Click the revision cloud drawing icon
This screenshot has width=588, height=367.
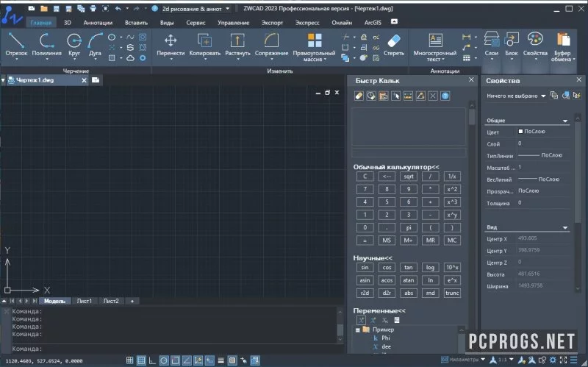click(x=130, y=58)
